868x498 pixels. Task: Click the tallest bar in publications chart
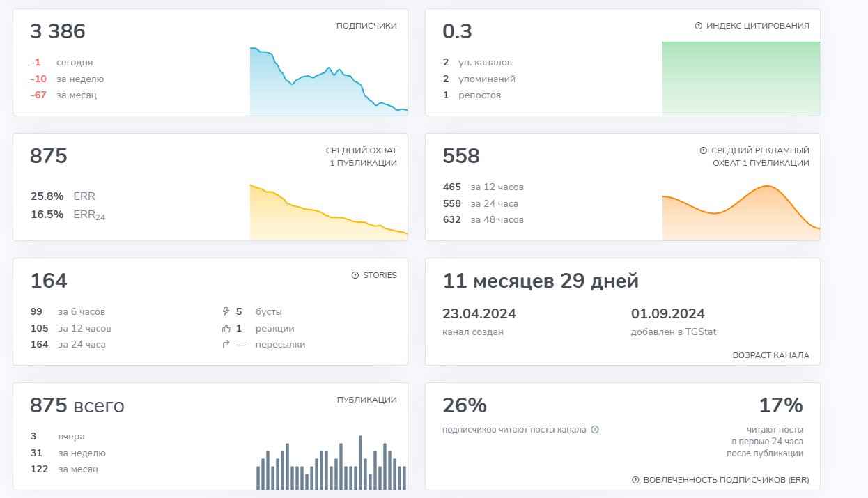click(x=360, y=462)
